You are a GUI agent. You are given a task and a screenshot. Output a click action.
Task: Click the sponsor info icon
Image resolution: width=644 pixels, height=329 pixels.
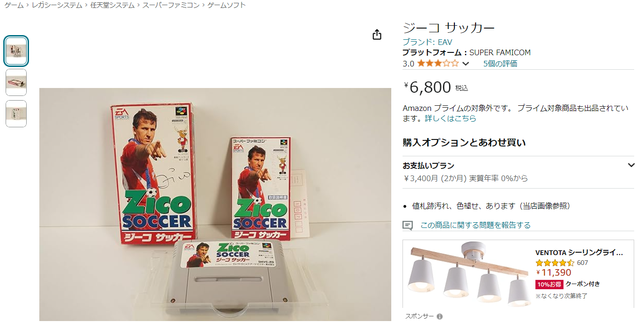click(x=439, y=317)
